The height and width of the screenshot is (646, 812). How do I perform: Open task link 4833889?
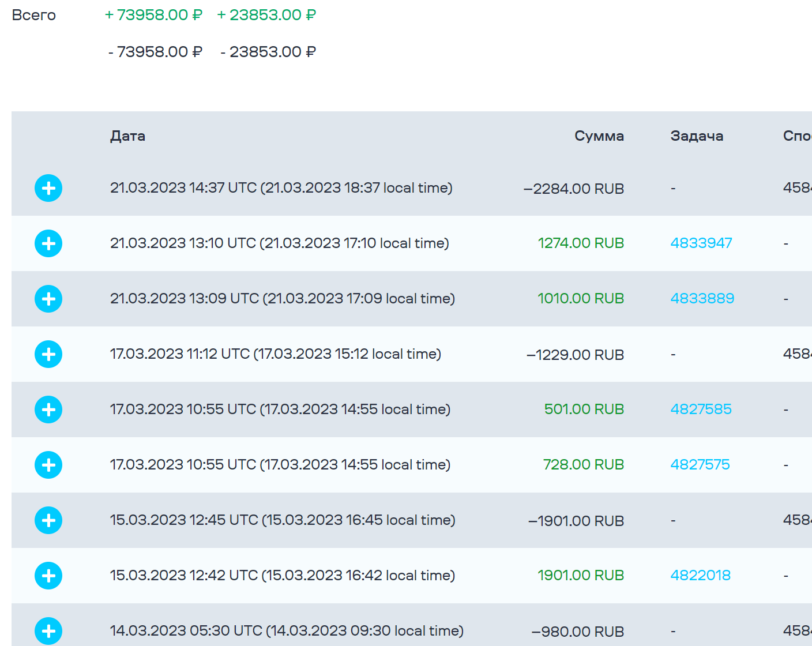[x=702, y=298]
